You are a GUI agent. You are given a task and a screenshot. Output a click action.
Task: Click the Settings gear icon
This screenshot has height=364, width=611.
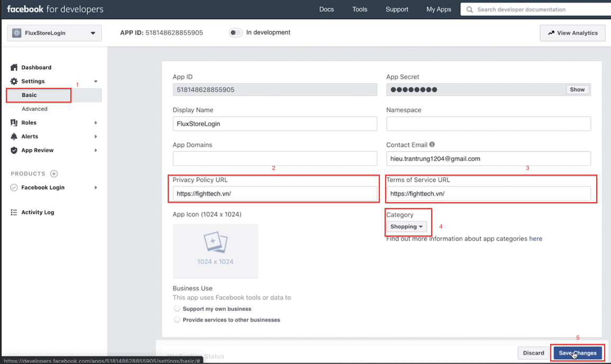[x=14, y=81]
